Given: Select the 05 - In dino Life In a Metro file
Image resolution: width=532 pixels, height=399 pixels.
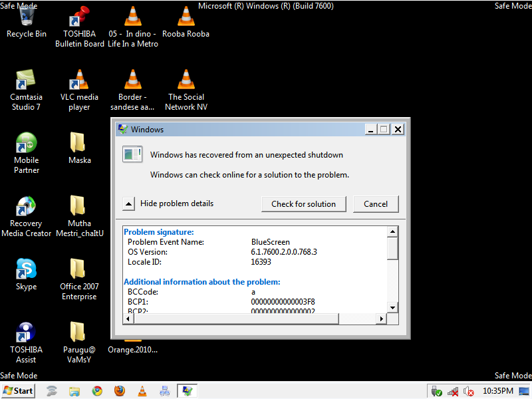Looking at the screenshot, I should pyautogui.click(x=132, y=27).
